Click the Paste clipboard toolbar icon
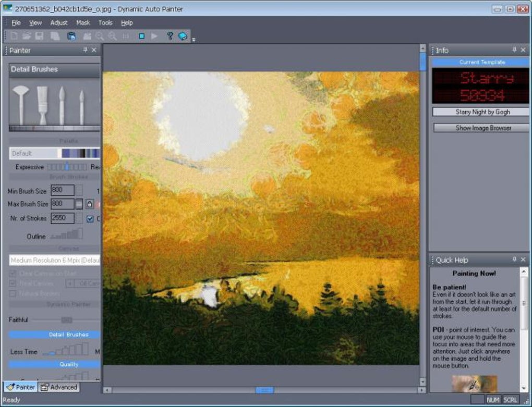532x407 pixels. (71, 36)
